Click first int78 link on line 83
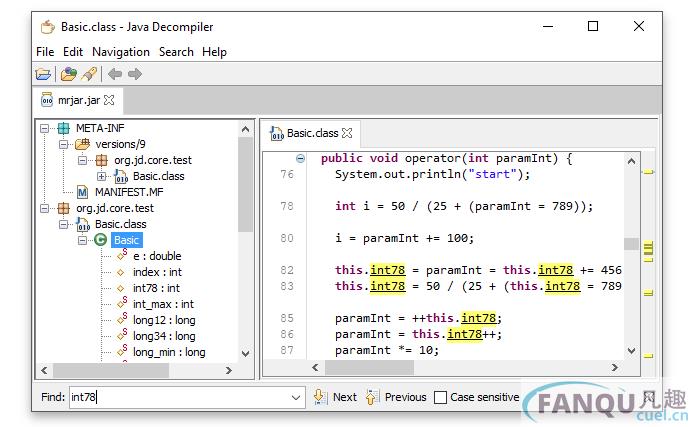Image resolution: width=689 pixels, height=427 pixels. [388, 286]
